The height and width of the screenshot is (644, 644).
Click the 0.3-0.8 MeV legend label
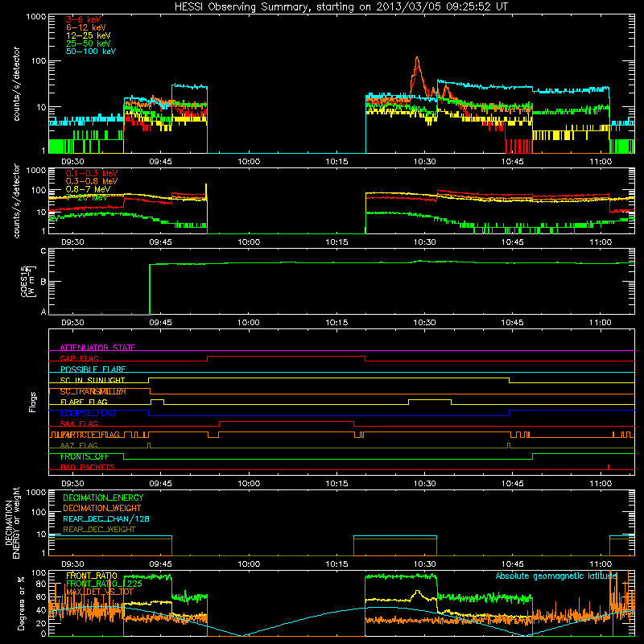[92, 181]
